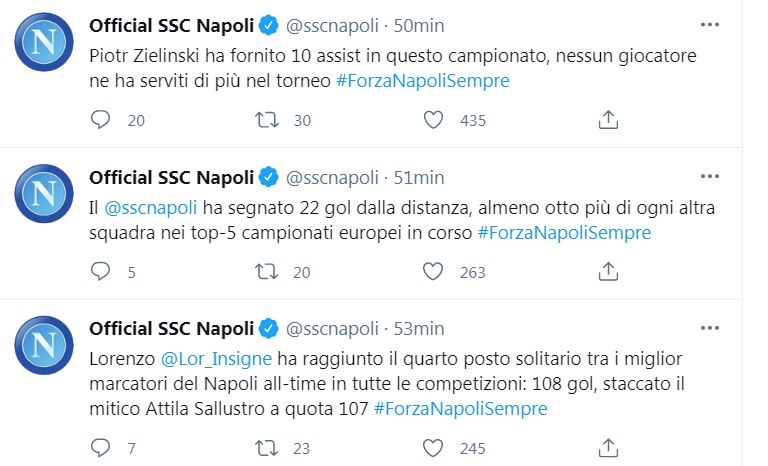Screen dimensions: 768x466
Task: Reply to the Lorenzo Insigne 108 gol tweet
Action: [100, 447]
